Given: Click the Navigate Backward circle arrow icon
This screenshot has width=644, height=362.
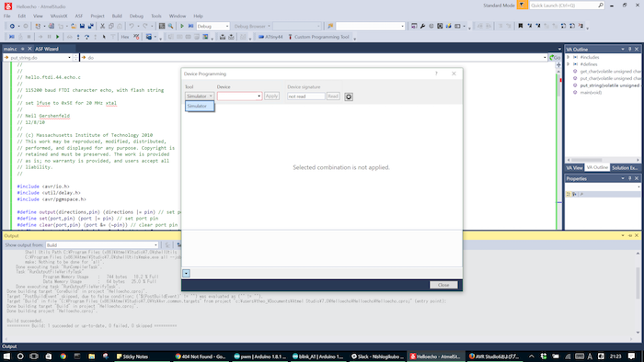Looking at the screenshot, I should point(12,27).
